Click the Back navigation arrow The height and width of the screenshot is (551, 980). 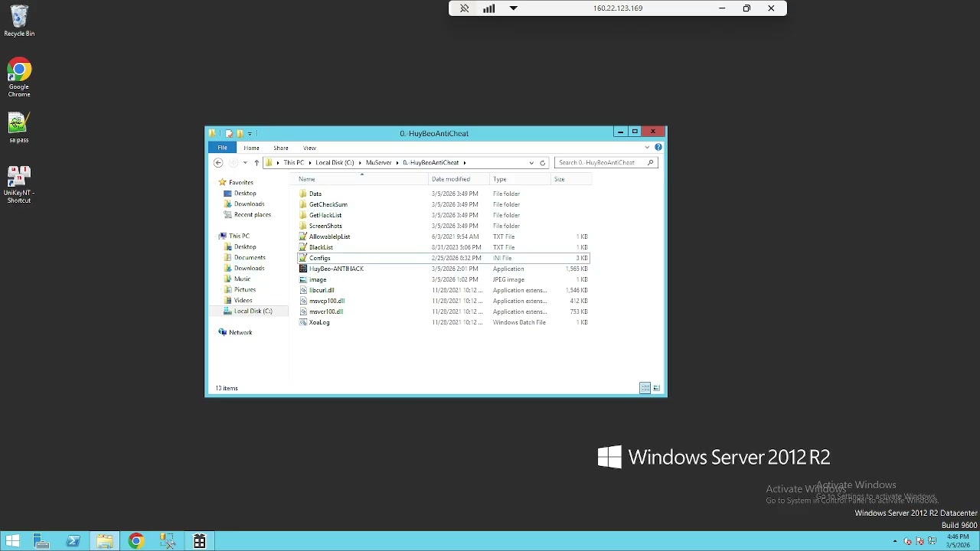coord(218,162)
